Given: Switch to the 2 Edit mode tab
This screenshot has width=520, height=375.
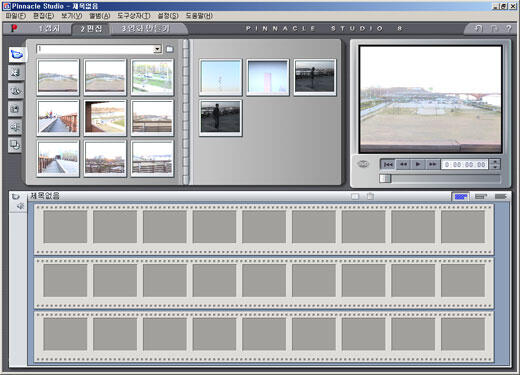Looking at the screenshot, I should coord(91,29).
